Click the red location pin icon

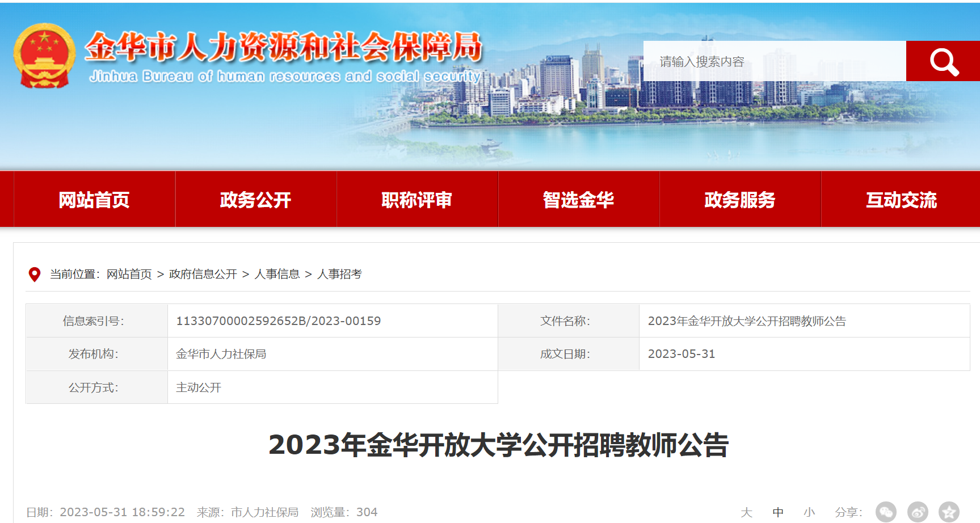pos(35,275)
